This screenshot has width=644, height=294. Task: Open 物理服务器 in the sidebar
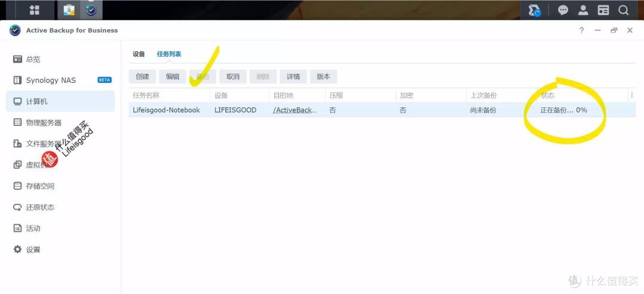[x=60, y=122]
